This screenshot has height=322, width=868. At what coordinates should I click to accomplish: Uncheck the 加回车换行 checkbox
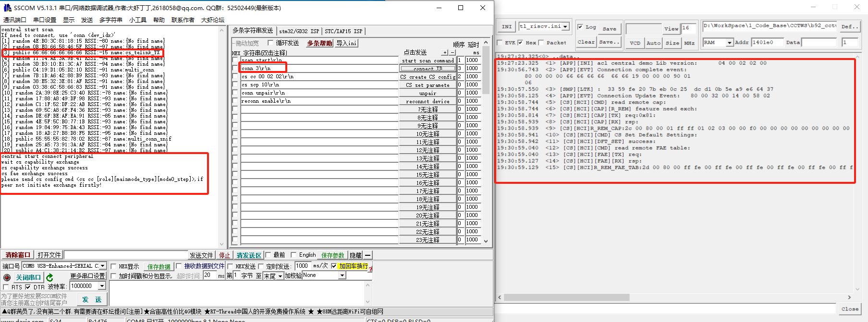[x=334, y=266]
